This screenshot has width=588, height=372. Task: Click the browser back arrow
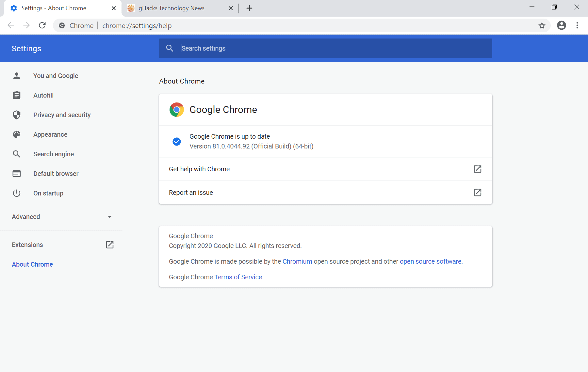11,25
